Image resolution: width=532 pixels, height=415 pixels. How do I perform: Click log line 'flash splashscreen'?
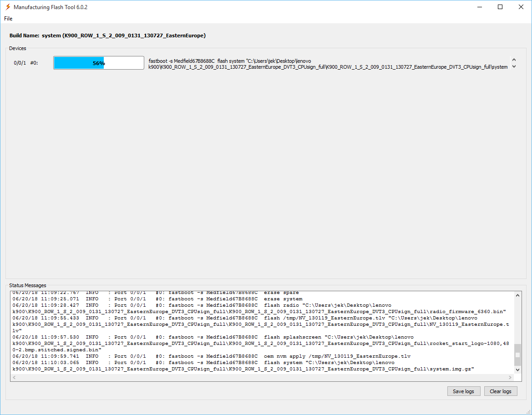tap(261, 344)
